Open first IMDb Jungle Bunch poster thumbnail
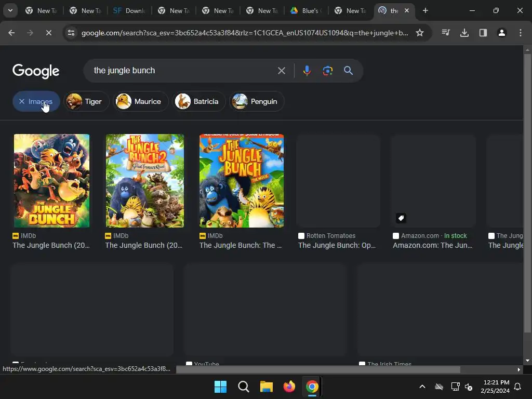The width and height of the screenshot is (532, 399). pos(51,181)
